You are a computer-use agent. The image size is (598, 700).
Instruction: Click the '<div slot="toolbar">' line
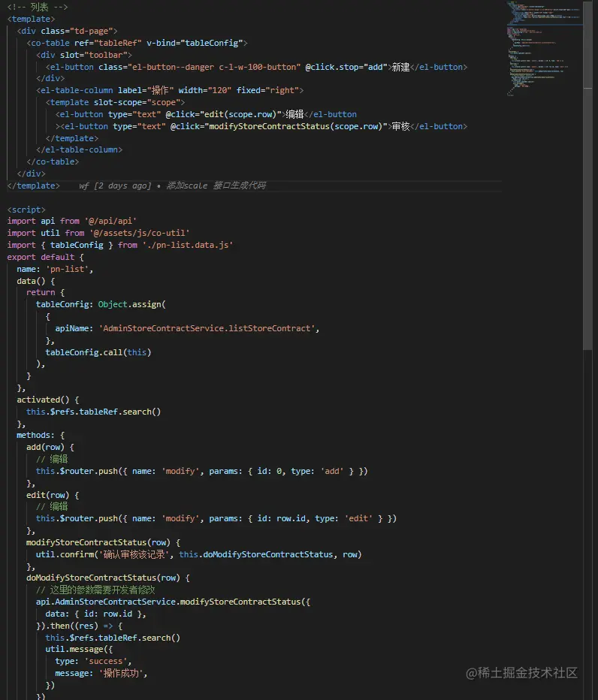point(84,56)
